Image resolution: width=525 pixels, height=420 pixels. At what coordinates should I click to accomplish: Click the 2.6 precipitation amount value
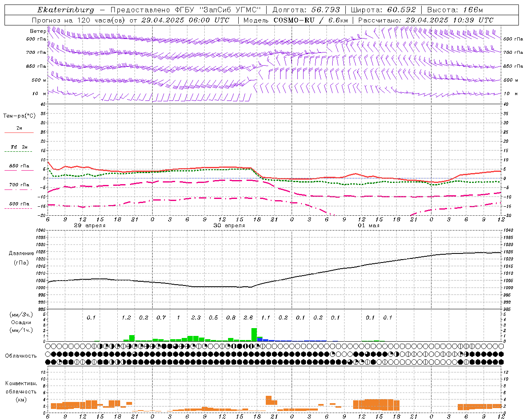tap(248, 317)
